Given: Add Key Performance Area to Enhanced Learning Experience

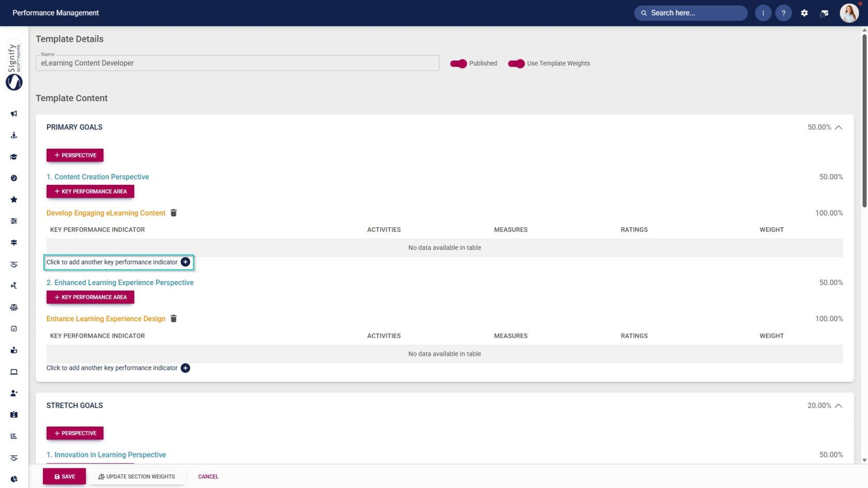Looking at the screenshot, I should coord(90,297).
